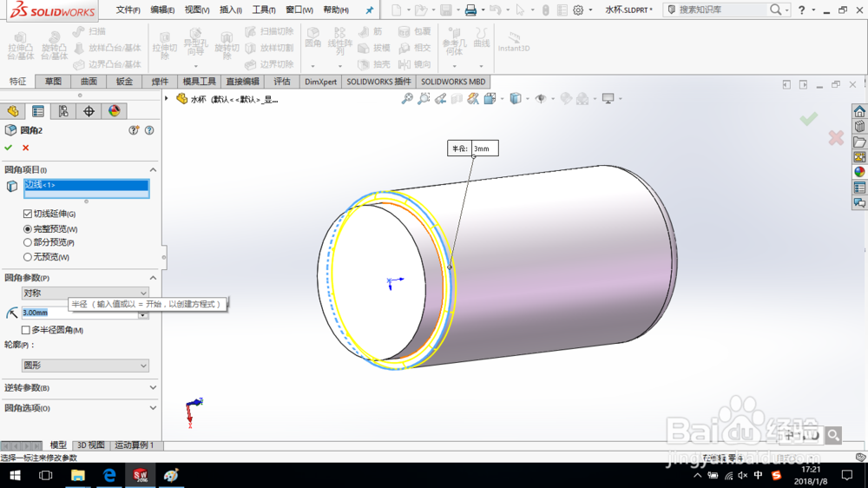This screenshot has height=488, width=868.
Task: Open the DimXpertManager crosshair tab icon
Action: coord(89,111)
